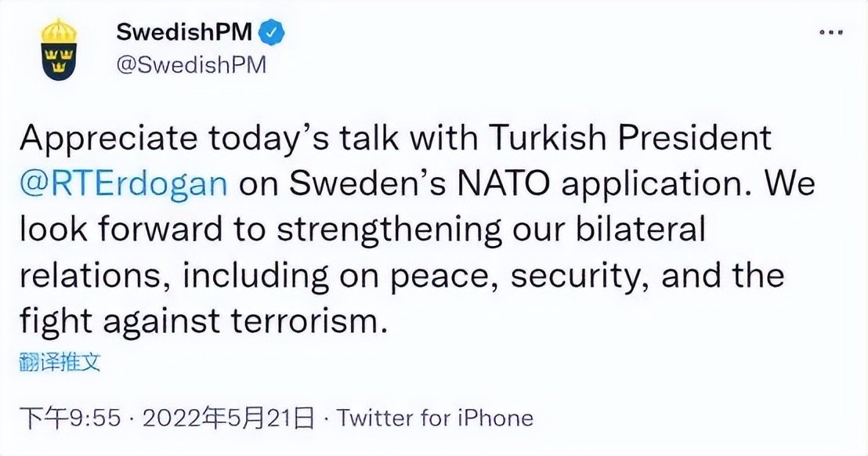Open the three-dot more options menu
This screenshot has height=456, width=868.
point(830,32)
